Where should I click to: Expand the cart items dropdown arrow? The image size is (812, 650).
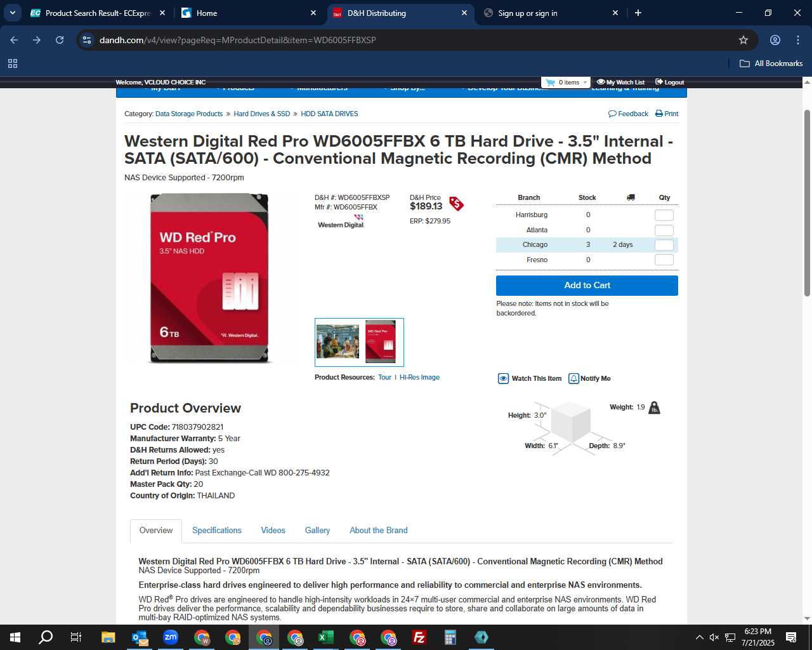click(585, 83)
